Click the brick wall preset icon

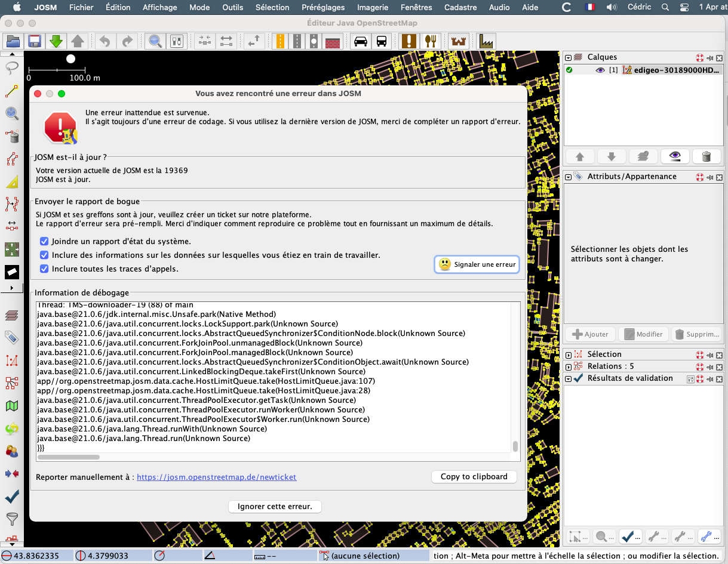[x=333, y=41]
